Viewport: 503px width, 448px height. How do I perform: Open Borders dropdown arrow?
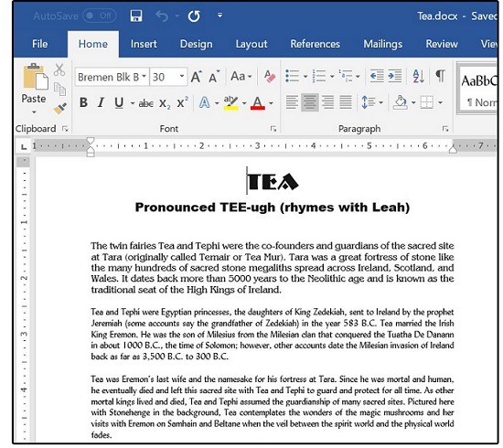pyautogui.click(x=440, y=103)
